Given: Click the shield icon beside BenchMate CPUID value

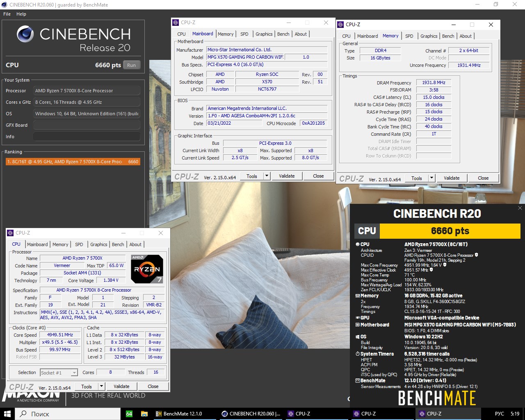Looking at the screenshot, I should (476, 255).
